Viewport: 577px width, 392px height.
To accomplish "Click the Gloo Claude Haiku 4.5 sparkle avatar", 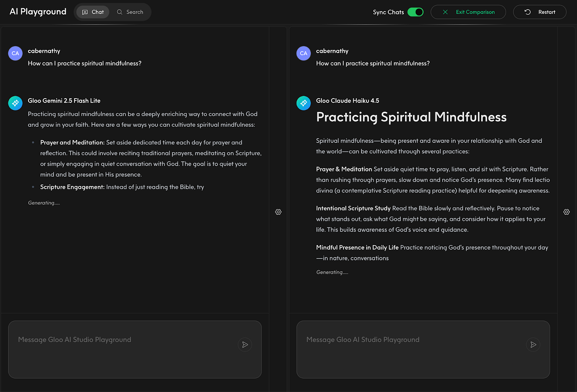I will [x=304, y=103].
